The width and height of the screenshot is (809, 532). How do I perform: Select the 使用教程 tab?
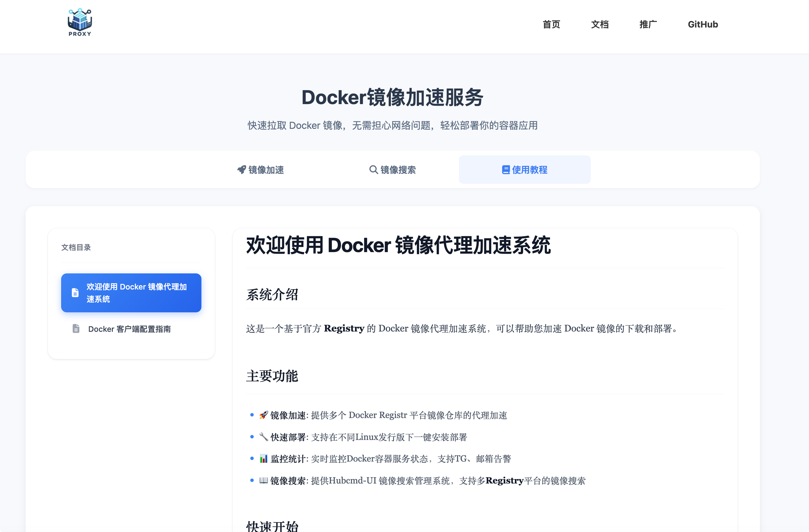[x=524, y=170]
